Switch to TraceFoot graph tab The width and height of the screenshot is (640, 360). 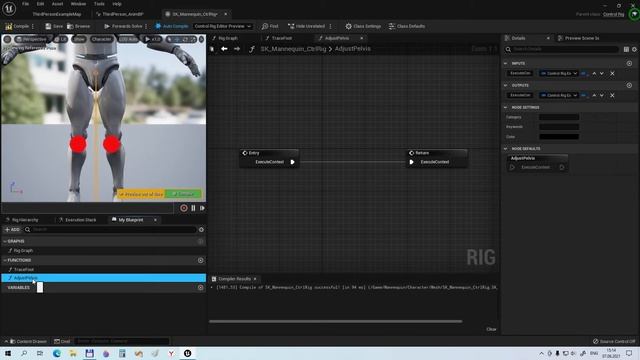pyautogui.click(x=282, y=38)
